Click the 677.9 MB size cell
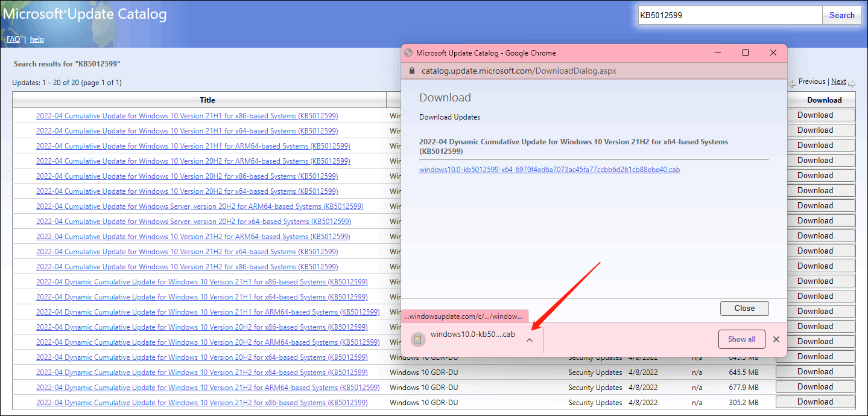 click(743, 388)
